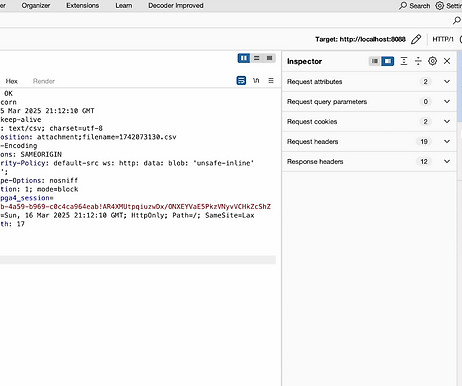Switch to the Render view tab
The width and height of the screenshot is (462, 386).
coord(44,81)
